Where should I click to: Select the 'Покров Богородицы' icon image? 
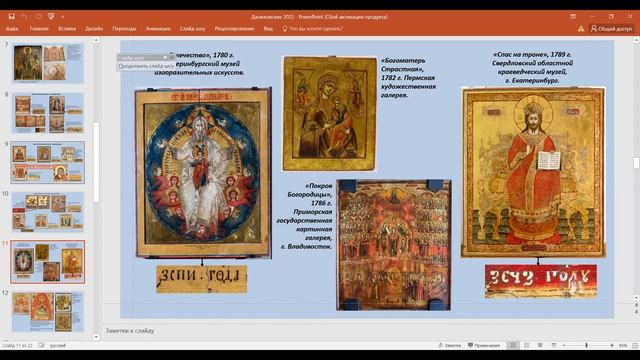coord(394,244)
